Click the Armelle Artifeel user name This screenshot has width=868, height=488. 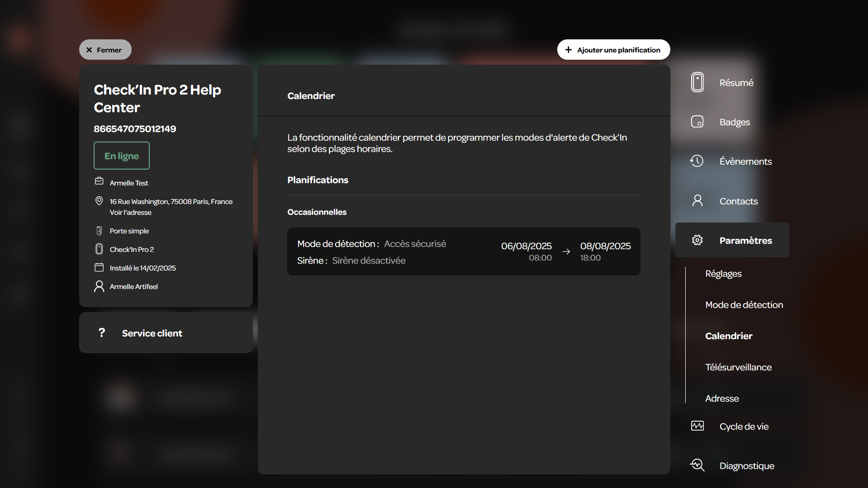point(133,287)
